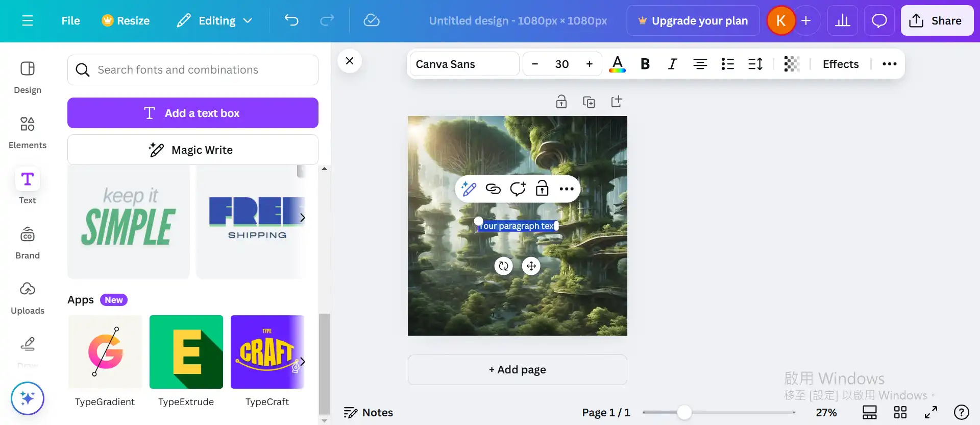Select the keep it SIMPLE font combination
Screen dimensions: 980x425
click(x=129, y=222)
